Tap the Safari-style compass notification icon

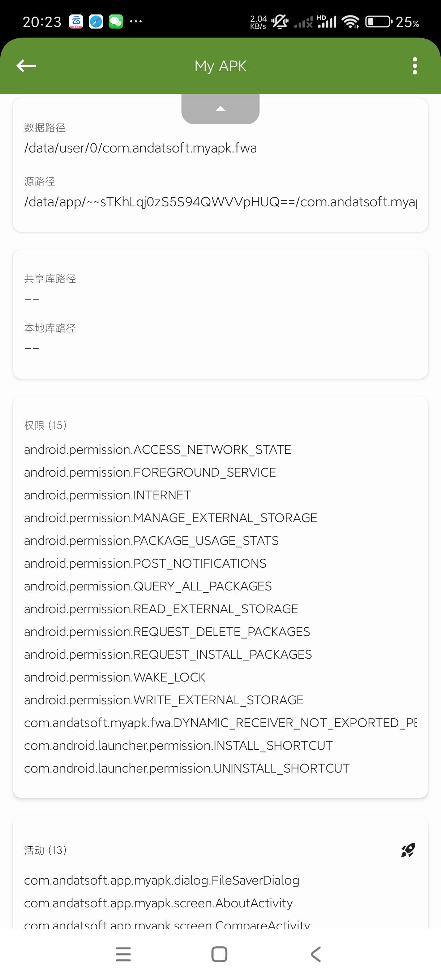96,22
